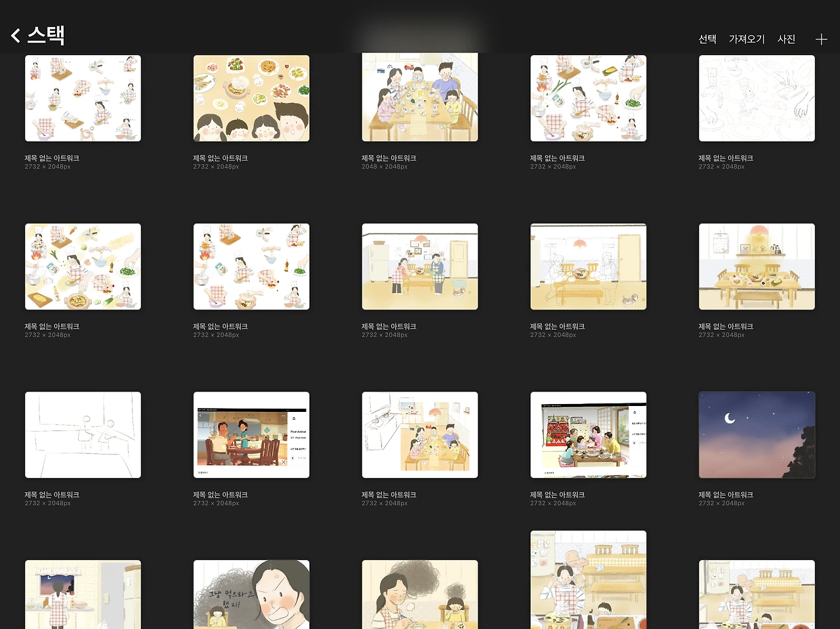Open the uncolored line sketch of chefs
Viewport: 840px width, 629px height.
(757, 98)
